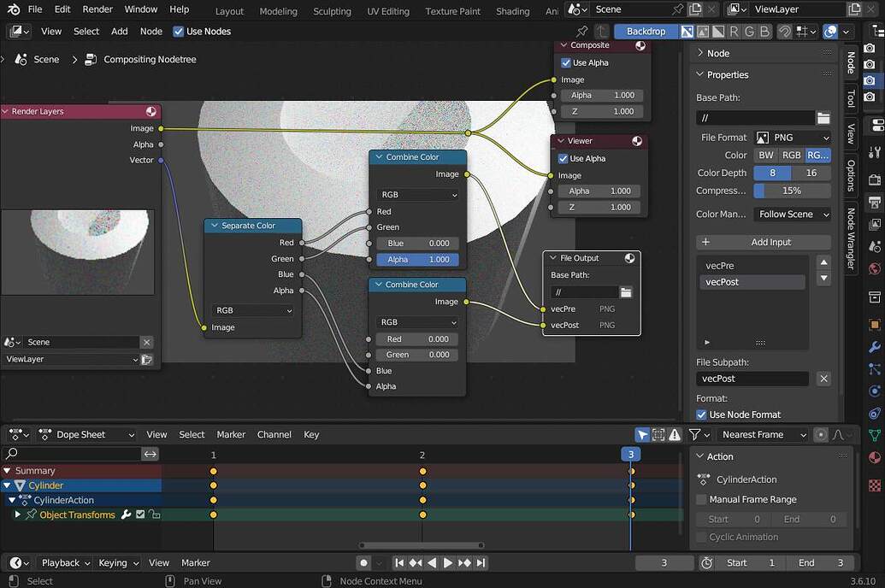The height and width of the screenshot is (588, 885).
Task: Open Output properties tab icon
Action: tap(874, 202)
